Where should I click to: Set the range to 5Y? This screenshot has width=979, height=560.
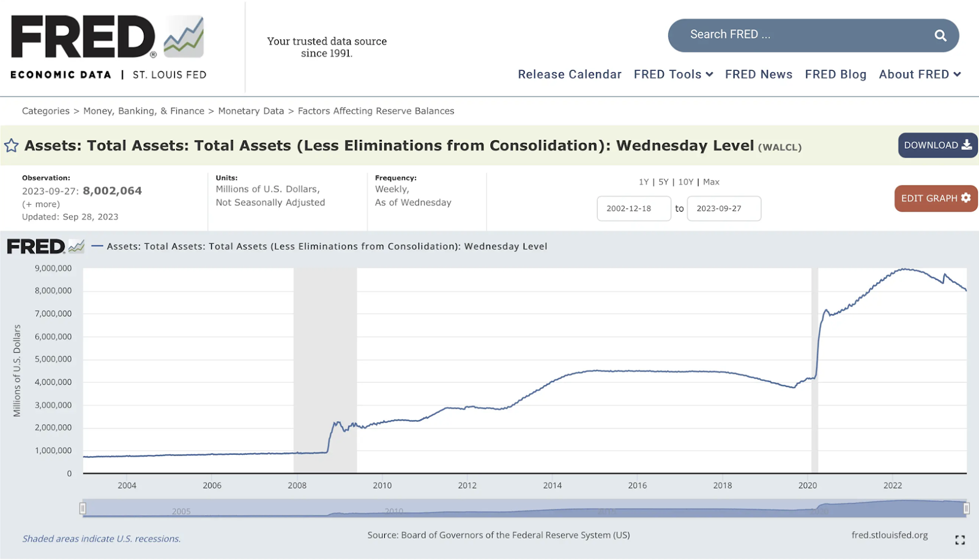pos(663,182)
